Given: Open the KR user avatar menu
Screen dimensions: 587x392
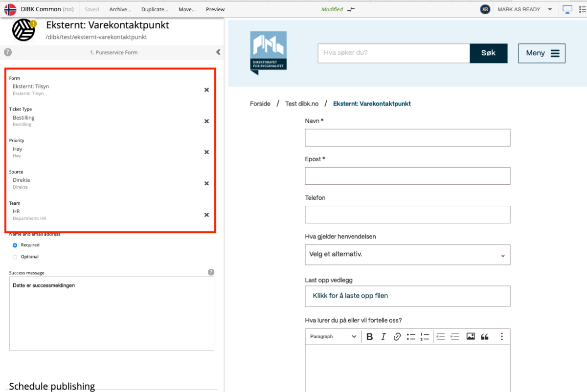Looking at the screenshot, I should [485, 9].
